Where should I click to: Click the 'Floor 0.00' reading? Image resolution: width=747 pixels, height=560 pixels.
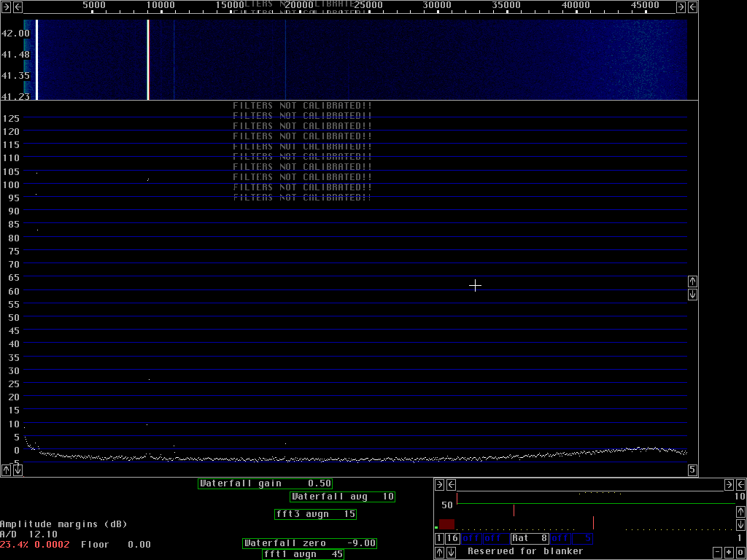point(116,545)
